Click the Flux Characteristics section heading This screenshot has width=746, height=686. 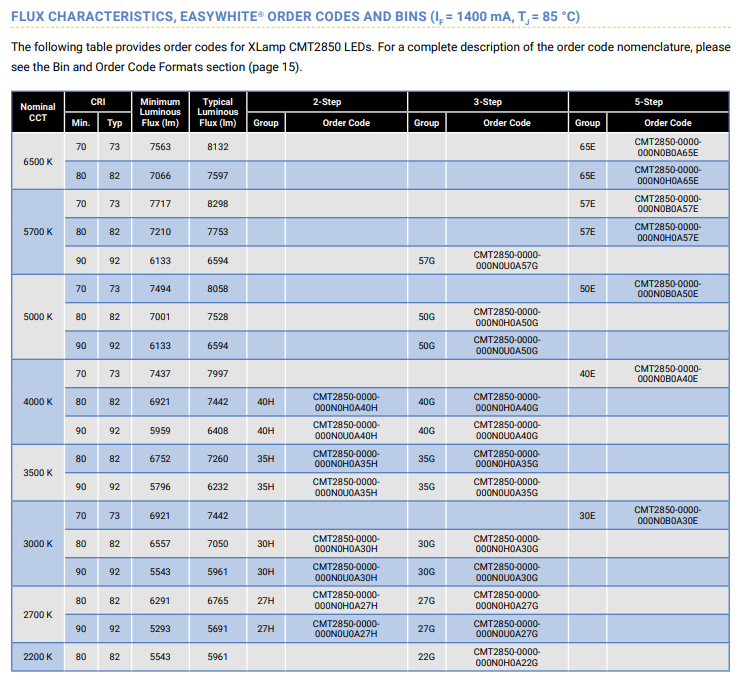295,17
